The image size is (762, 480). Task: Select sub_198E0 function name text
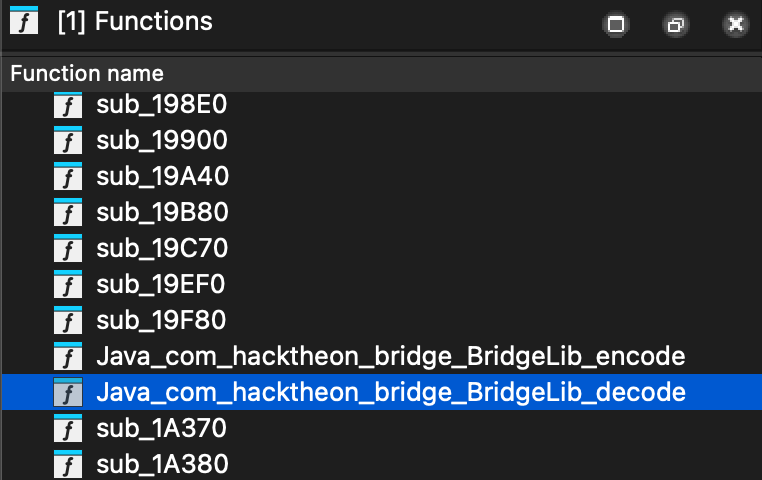point(161,105)
